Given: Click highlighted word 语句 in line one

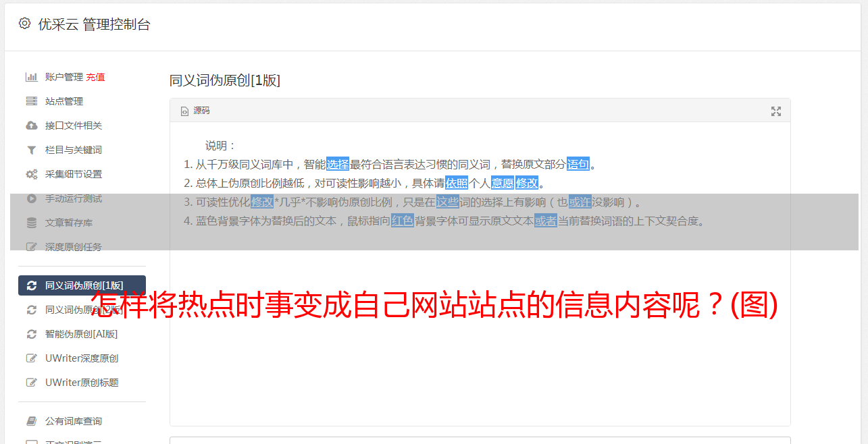Looking at the screenshot, I should coord(578,164).
